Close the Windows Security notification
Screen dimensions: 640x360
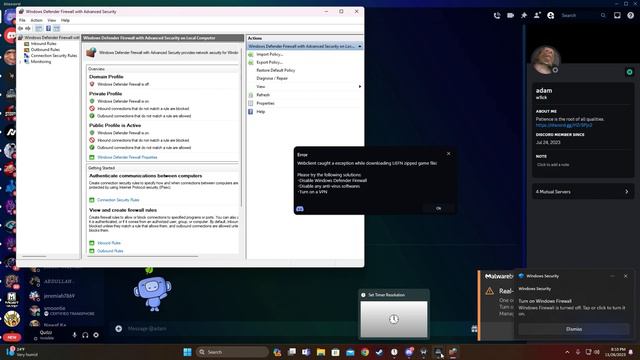click(x=626, y=276)
